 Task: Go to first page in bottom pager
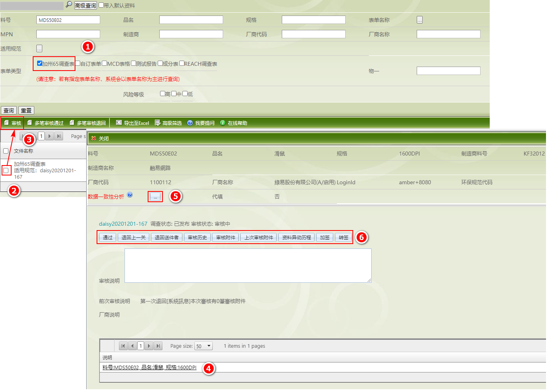[123, 346]
